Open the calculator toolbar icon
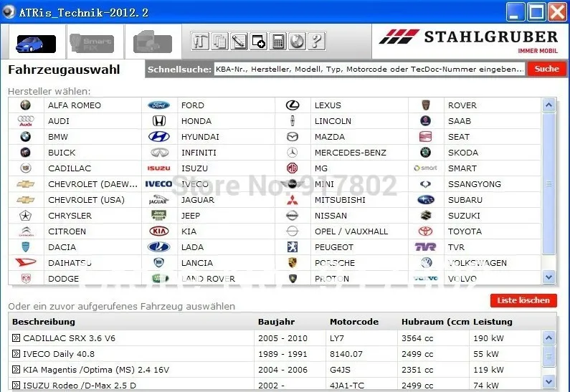Viewport: 570px width, 392px height. click(x=277, y=41)
